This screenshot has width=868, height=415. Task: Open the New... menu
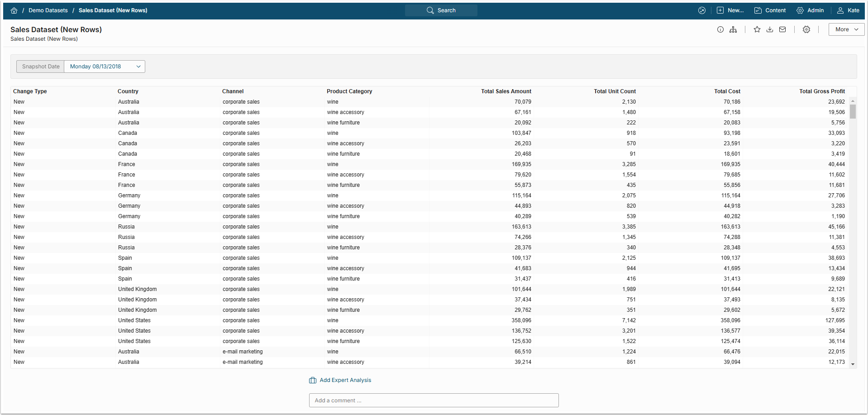click(730, 10)
